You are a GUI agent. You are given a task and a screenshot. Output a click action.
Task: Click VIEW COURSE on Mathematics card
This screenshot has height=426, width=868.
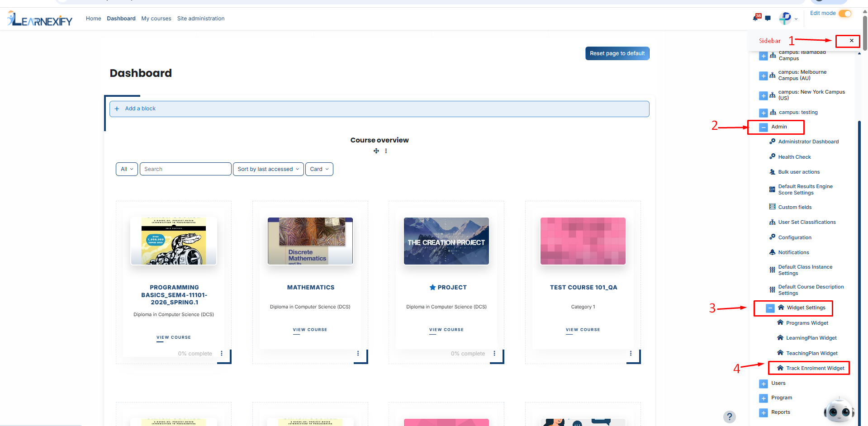(x=310, y=330)
